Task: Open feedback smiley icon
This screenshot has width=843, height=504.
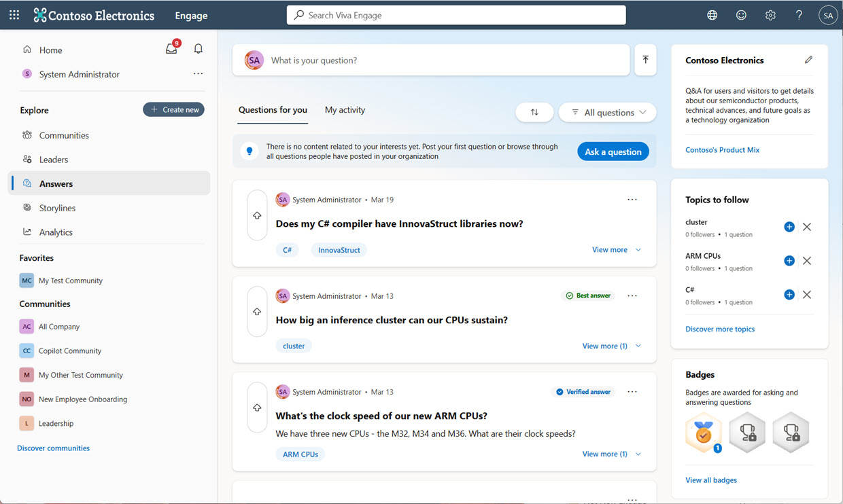Action: (x=741, y=15)
